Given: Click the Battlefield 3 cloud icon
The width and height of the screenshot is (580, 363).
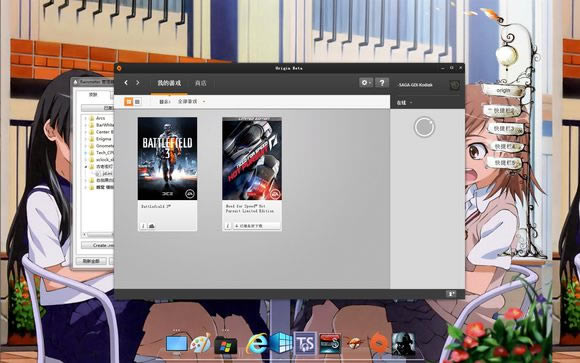Looking at the screenshot, I should tap(152, 226).
